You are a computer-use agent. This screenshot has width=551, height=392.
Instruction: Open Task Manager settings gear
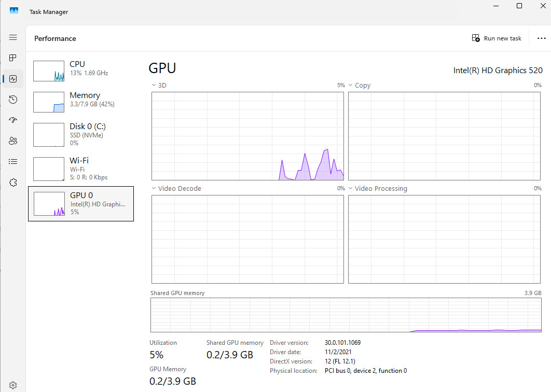[13, 385]
